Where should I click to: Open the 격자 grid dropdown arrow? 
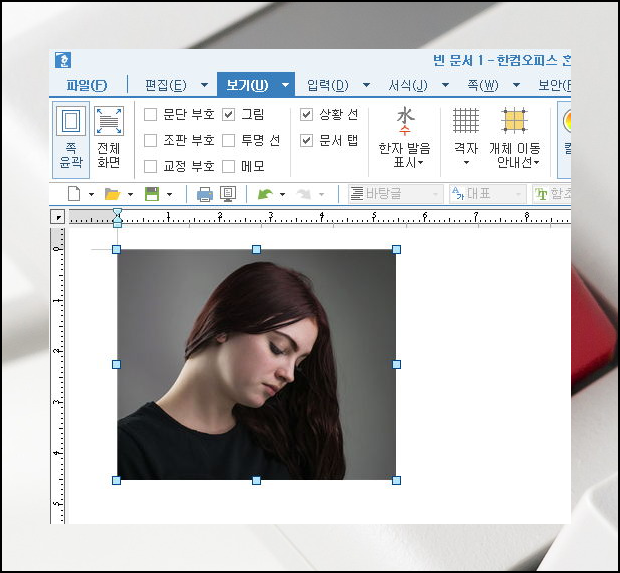(x=466, y=163)
